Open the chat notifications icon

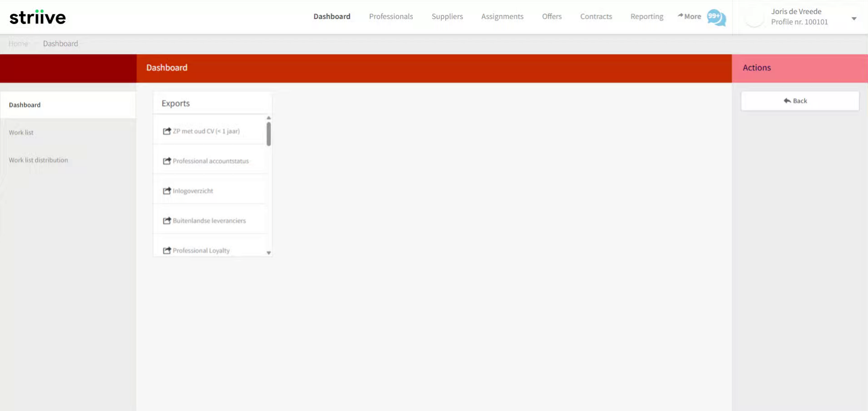[717, 18]
